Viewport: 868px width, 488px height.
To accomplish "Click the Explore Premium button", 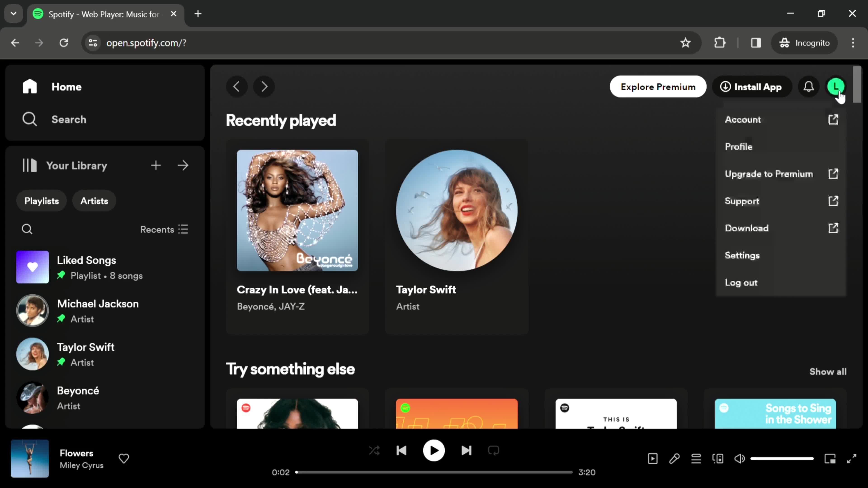I will [658, 87].
